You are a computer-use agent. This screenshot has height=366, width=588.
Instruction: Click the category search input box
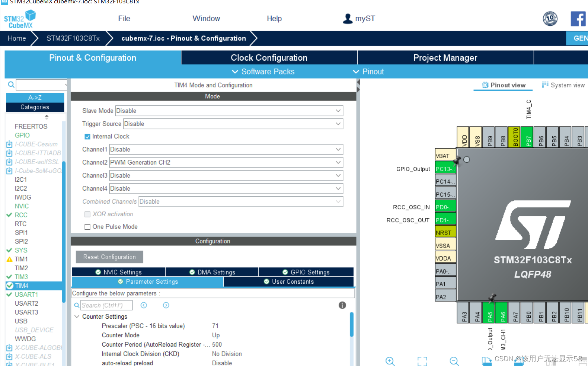[x=42, y=85]
